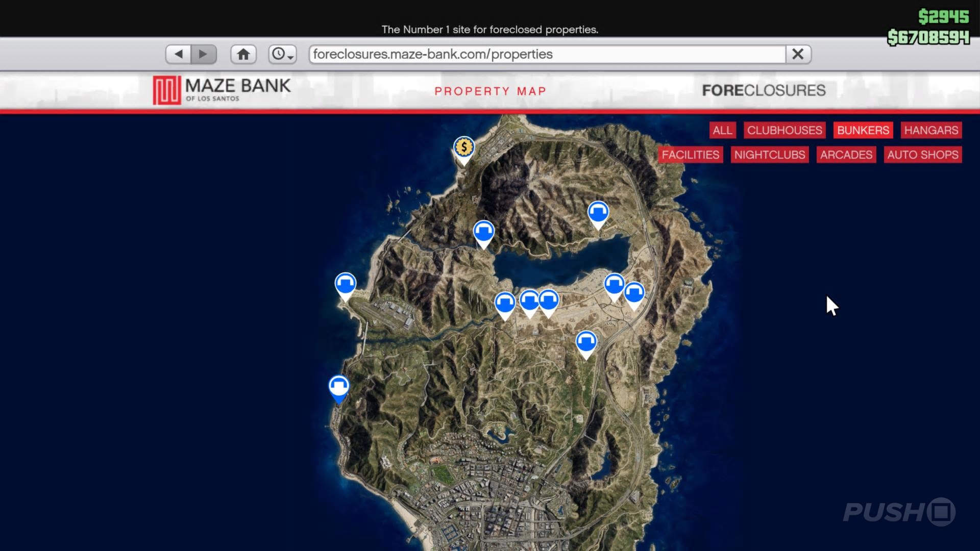
Task: Switch filter to HANGARS
Action: 931,130
